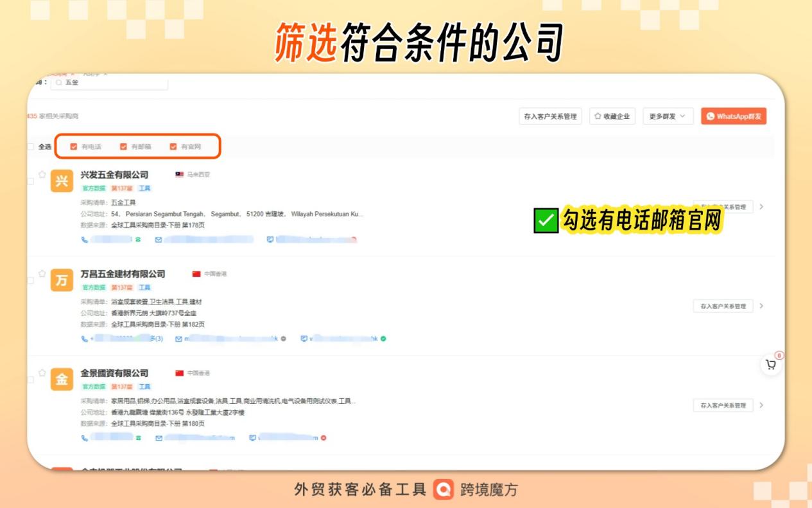
Task: Open company 兴发五金有限公司
Action: tap(114, 175)
